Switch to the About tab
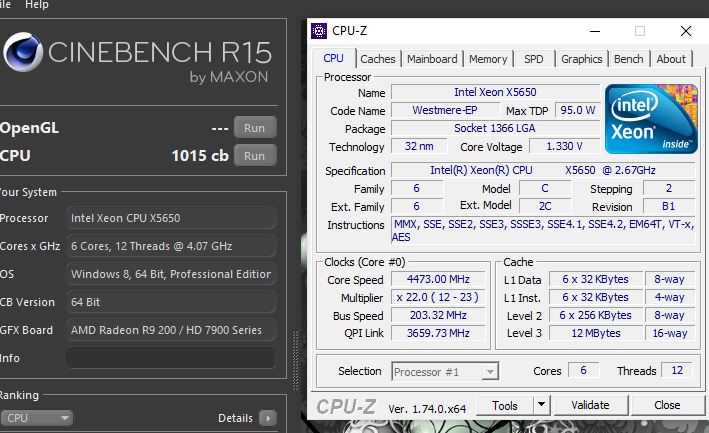The width and height of the screenshot is (709, 433). (671, 59)
